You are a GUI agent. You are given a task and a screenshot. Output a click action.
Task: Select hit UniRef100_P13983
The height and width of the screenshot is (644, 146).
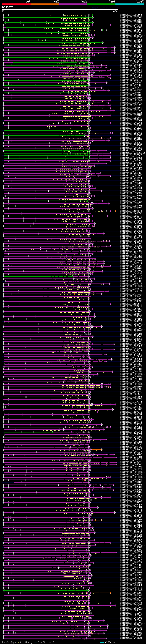[x=131, y=246]
